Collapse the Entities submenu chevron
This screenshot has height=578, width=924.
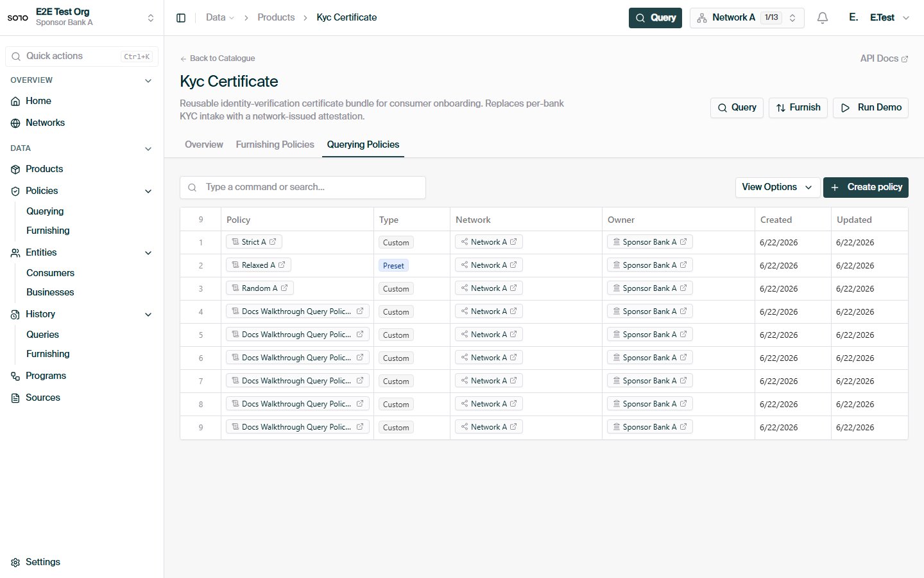[x=148, y=253]
